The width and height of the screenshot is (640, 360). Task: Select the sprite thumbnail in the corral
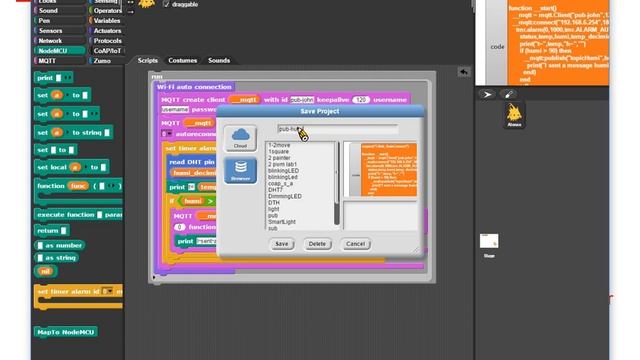pos(514,116)
